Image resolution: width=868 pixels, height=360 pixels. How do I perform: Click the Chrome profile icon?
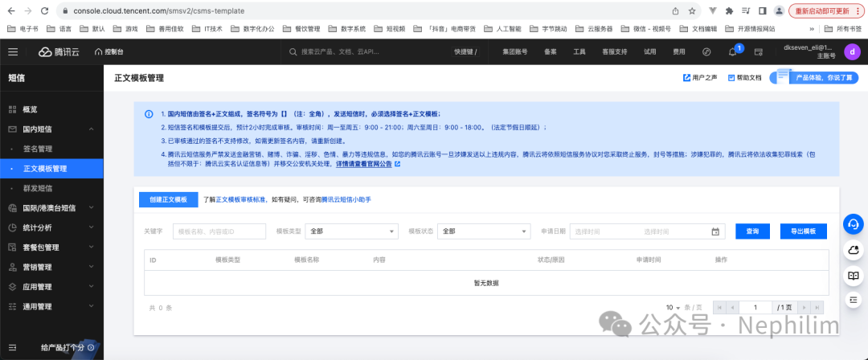(x=779, y=10)
